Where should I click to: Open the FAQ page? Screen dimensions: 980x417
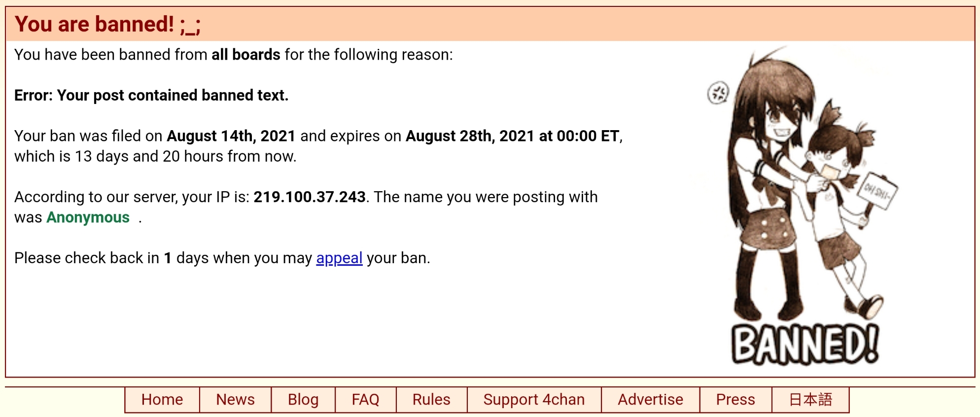(x=364, y=399)
